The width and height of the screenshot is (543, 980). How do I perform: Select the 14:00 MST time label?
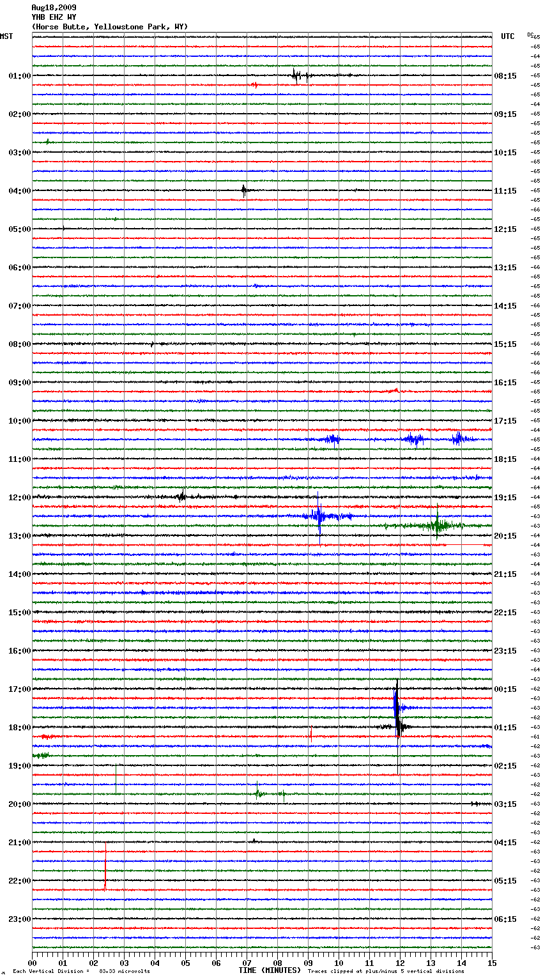(x=19, y=574)
